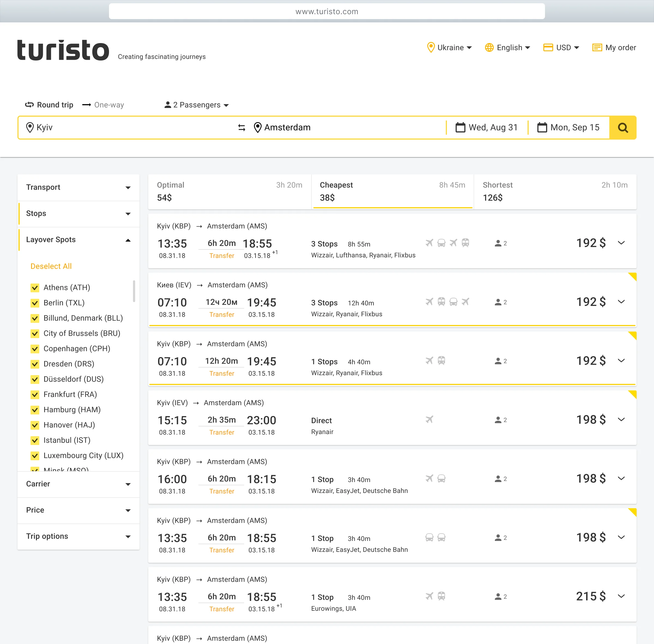654x644 pixels.
Task: Expand details chevron of Direct Ryanair offer
Action: pyautogui.click(x=621, y=419)
